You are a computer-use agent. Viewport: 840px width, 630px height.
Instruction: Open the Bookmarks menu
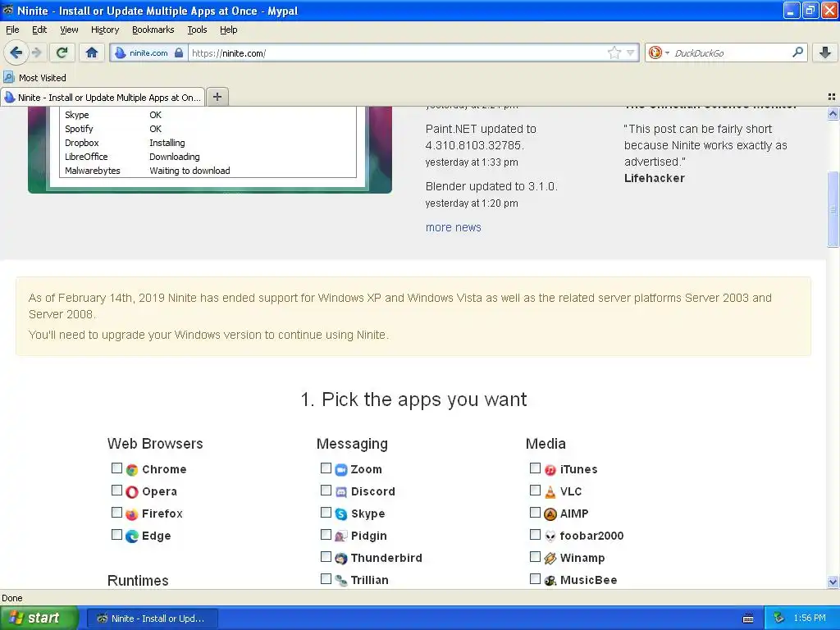[x=153, y=30]
